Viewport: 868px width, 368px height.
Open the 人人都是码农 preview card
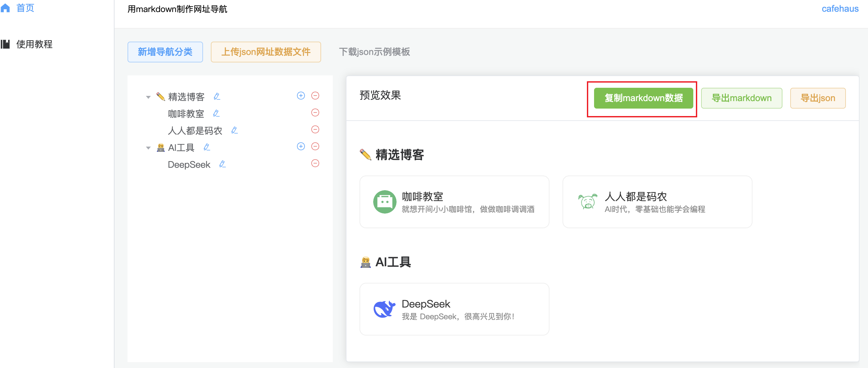(x=657, y=202)
